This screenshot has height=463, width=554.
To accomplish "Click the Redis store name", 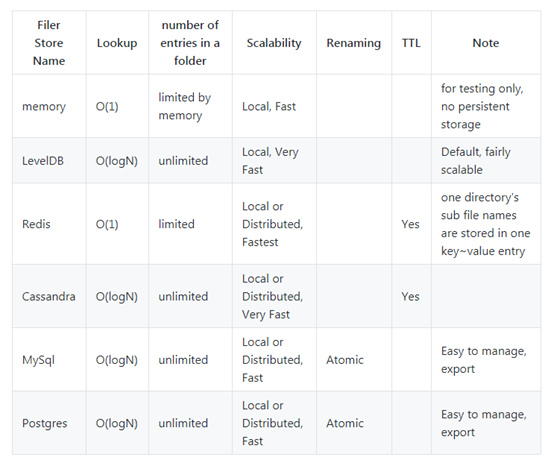I will (36, 224).
